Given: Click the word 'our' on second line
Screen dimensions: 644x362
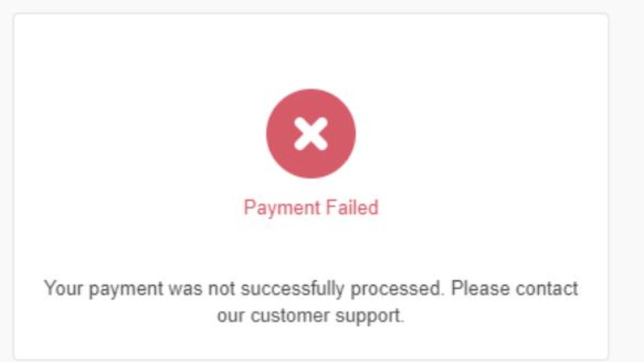Looking at the screenshot, I should coord(231,317).
